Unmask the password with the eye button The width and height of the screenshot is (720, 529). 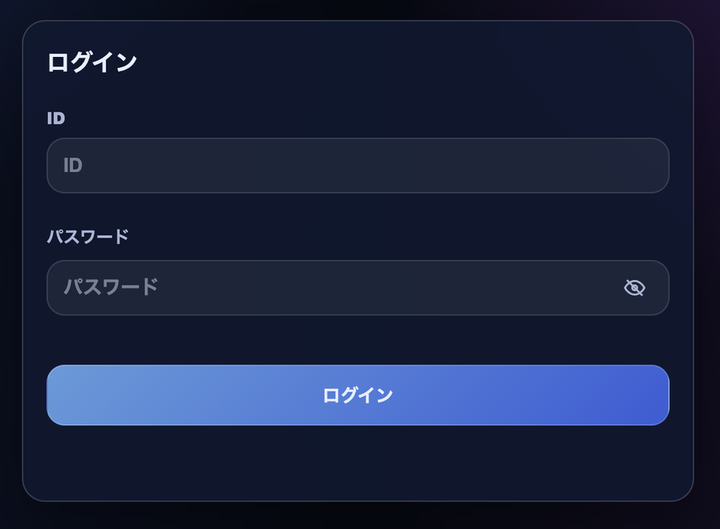click(x=634, y=288)
